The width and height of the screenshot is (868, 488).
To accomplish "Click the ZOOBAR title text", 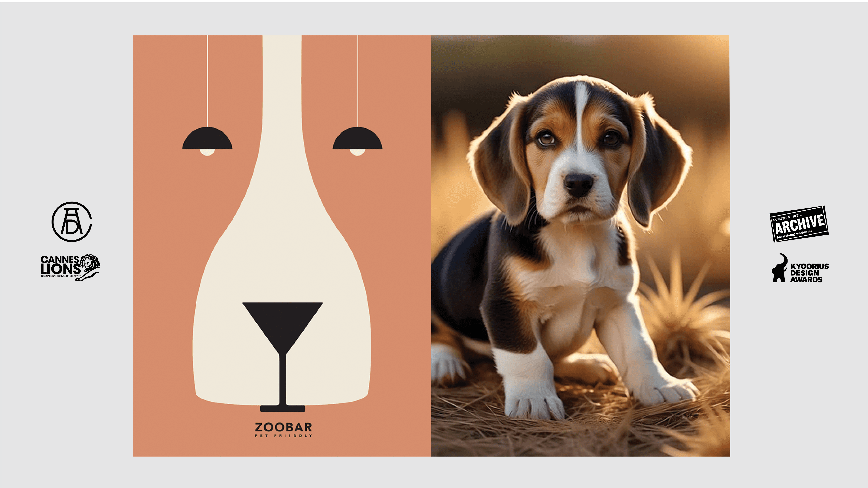I will pyautogui.click(x=283, y=427).
